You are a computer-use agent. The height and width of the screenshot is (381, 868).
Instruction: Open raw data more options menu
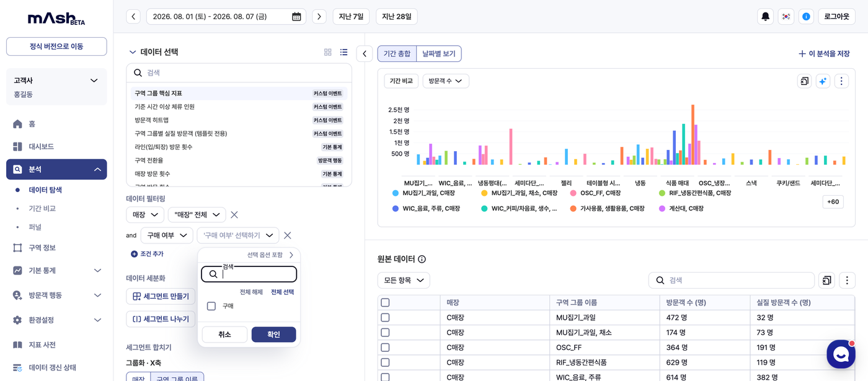pos(847,281)
